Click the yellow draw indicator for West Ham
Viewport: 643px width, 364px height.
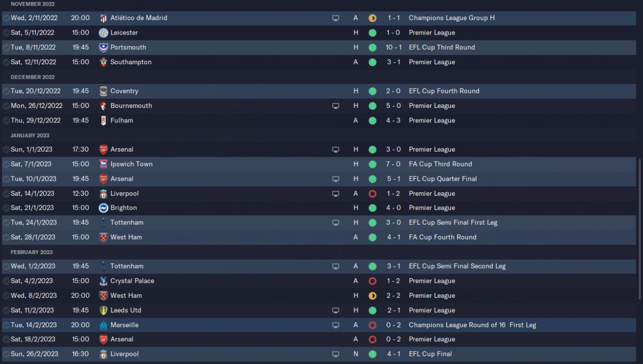pos(372,296)
